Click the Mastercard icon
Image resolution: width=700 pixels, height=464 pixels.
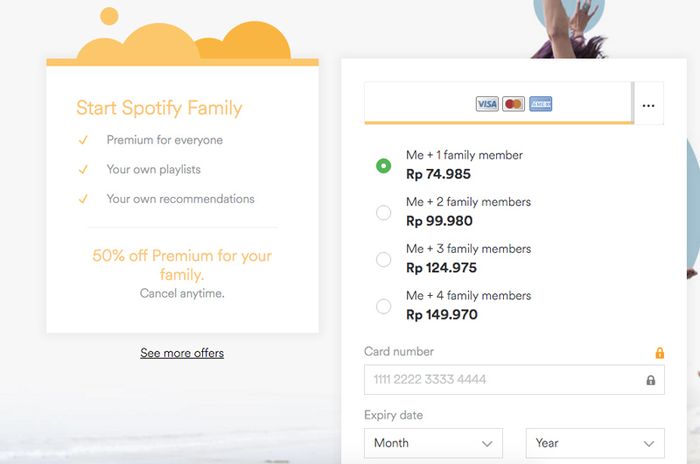[x=513, y=104]
